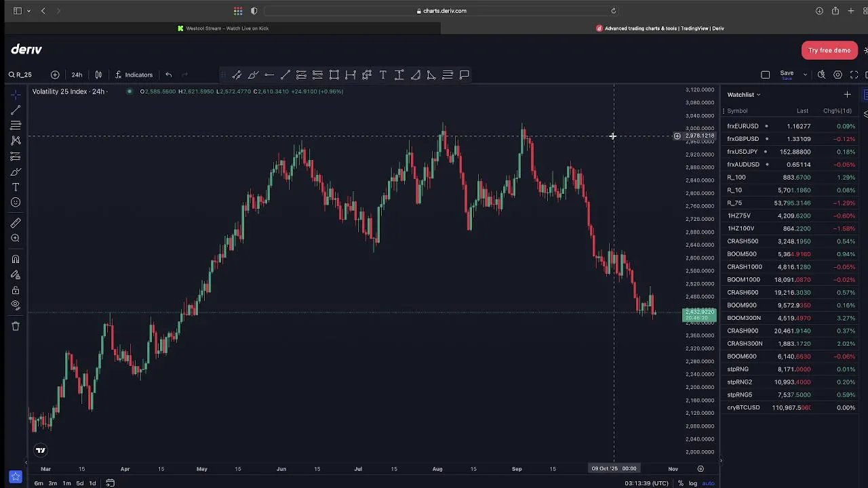Image resolution: width=868 pixels, height=488 pixels.
Task: Undo the last chart action
Action: (x=168, y=75)
